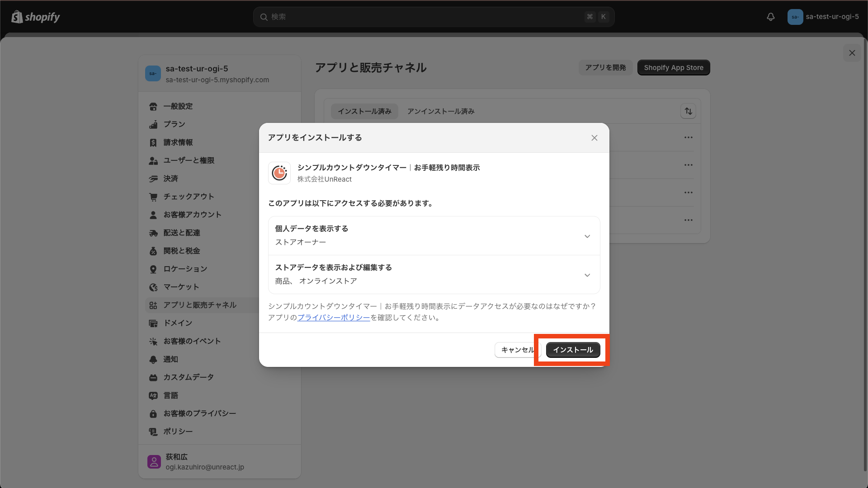
Task: Click the 検索 search field in the top bar
Action: (434, 17)
